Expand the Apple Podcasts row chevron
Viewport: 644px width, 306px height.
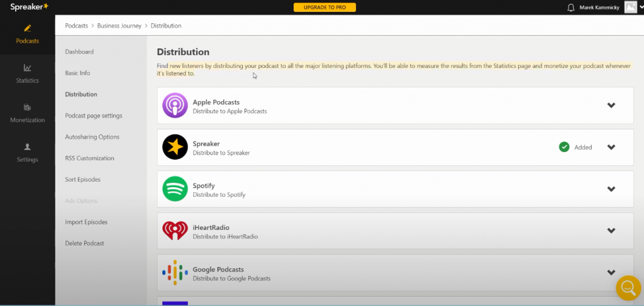(x=611, y=105)
